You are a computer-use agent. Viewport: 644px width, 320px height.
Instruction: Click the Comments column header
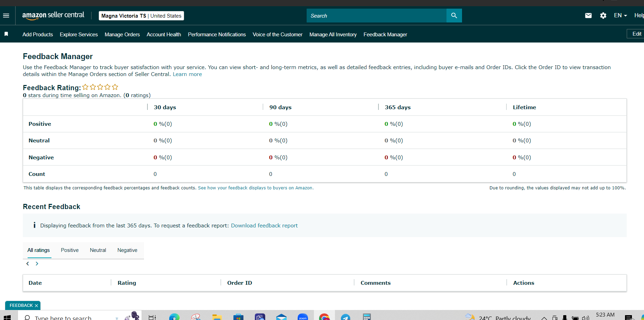point(376,283)
